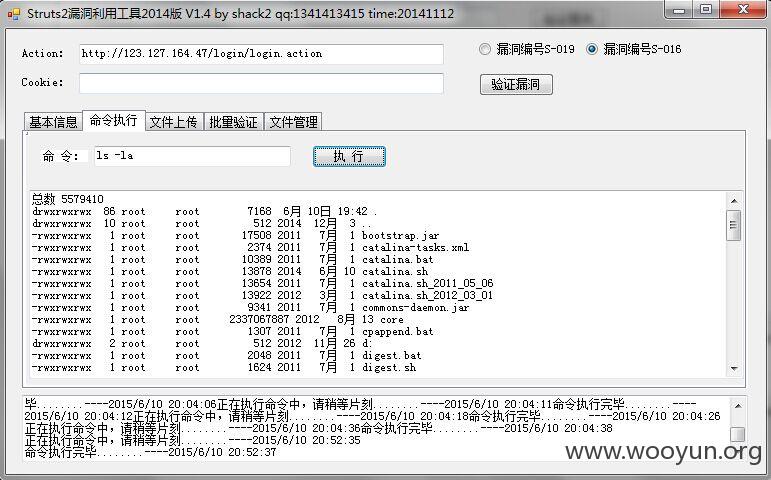
Task: Click the catalina-tasks.xml entry
Action: [415, 247]
